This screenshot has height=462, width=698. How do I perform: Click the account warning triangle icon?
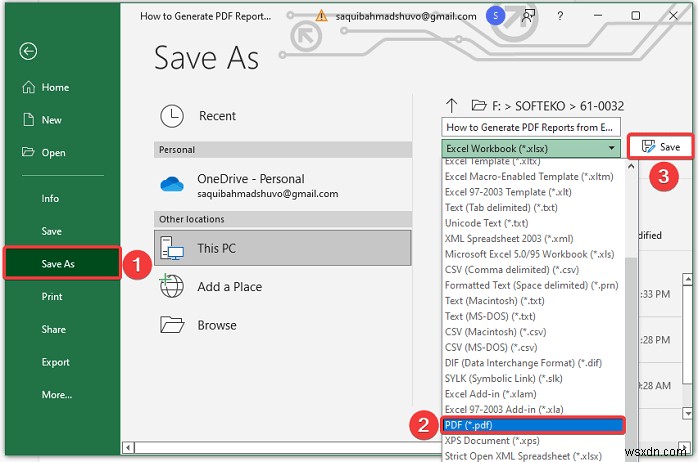click(321, 16)
